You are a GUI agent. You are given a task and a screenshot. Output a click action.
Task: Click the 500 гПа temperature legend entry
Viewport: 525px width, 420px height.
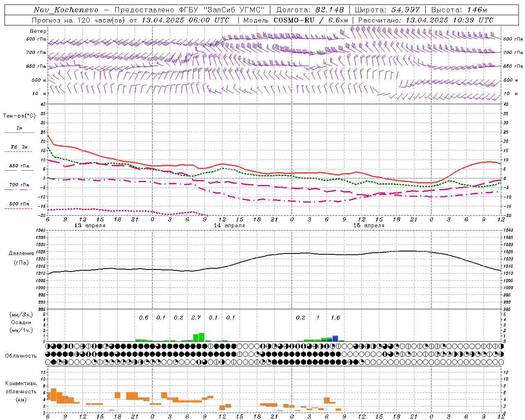tap(19, 204)
